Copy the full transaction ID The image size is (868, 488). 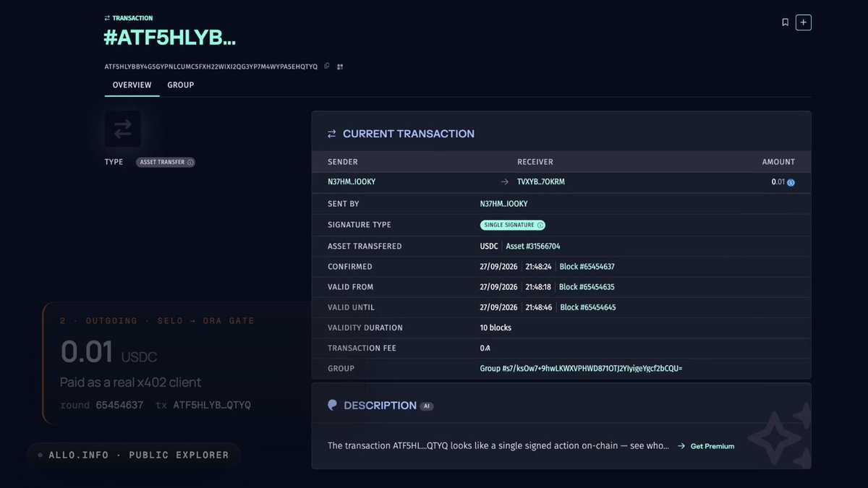(x=327, y=66)
